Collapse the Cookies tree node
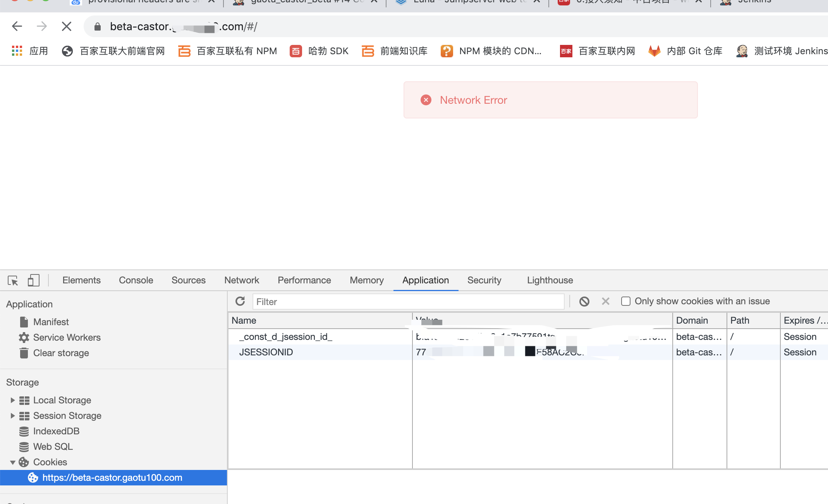828x504 pixels. point(12,462)
